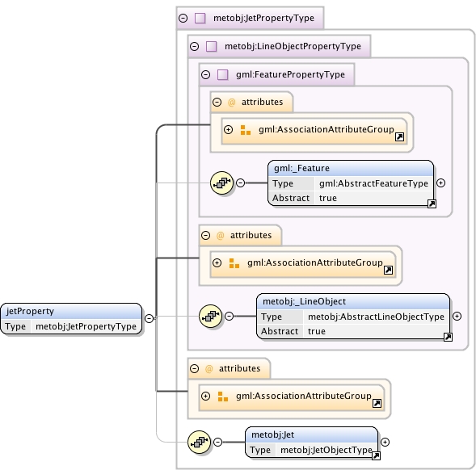Collapse the metobj:LineObjectPropertyType container

click(194, 46)
